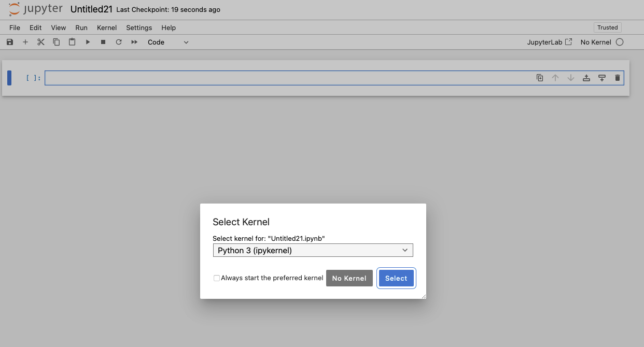Expand the Python 3 (ipykernel) kernel dropdown
644x347 pixels.
313,251
